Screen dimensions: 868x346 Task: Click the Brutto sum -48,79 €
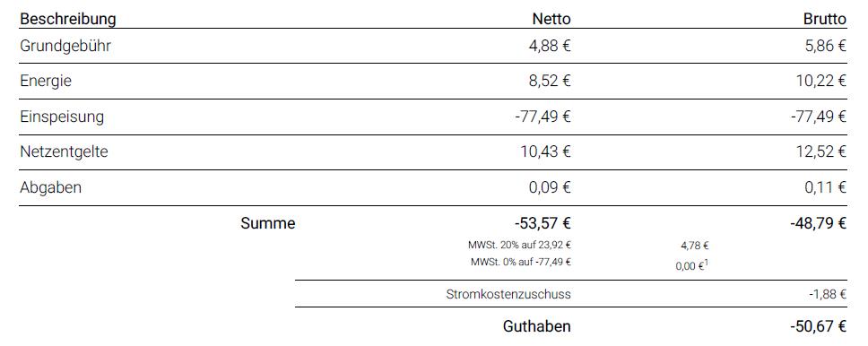[818, 224]
